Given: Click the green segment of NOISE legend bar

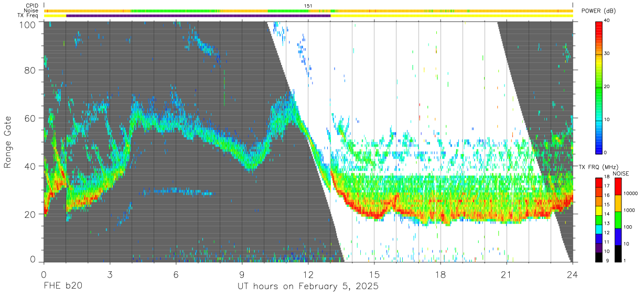Looking at the screenshot, I should [x=617, y=219].
